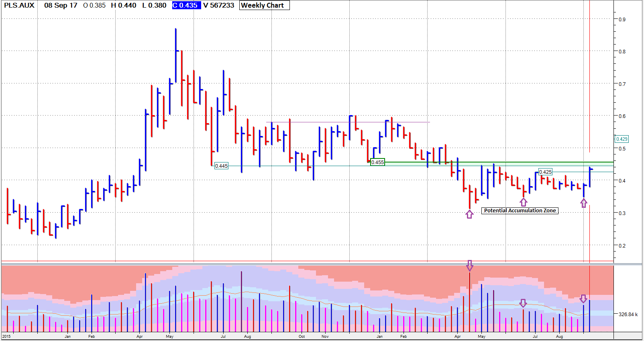Click the purple up arrow left of Potential Accumulation Zone

coord(469,214)
